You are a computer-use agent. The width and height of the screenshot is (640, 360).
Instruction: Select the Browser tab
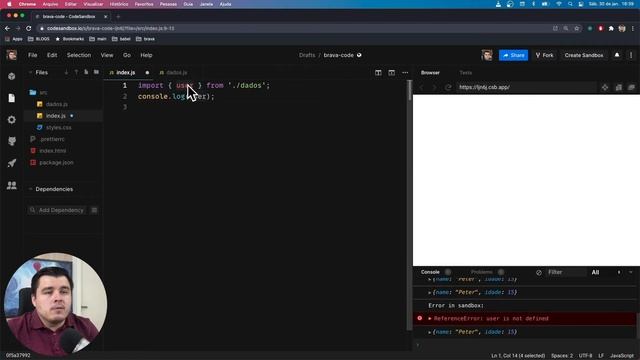pyautogui.click(x=430, y=73)
